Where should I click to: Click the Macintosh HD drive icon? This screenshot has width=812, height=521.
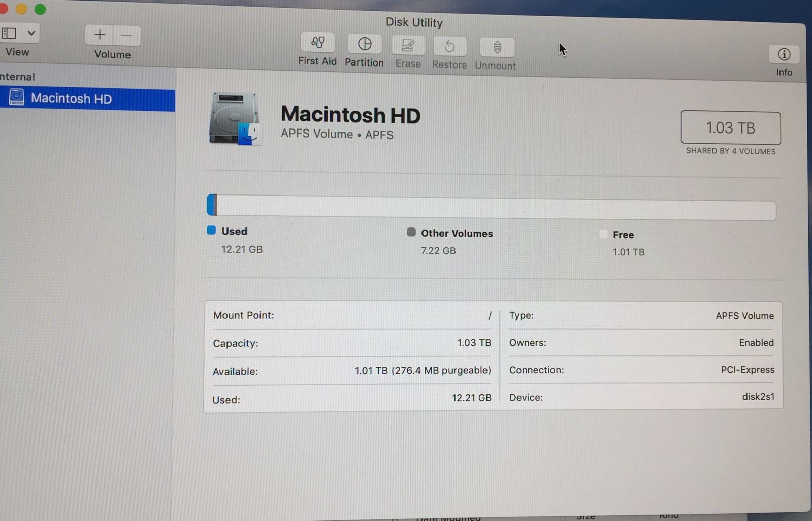pos(235,119)
